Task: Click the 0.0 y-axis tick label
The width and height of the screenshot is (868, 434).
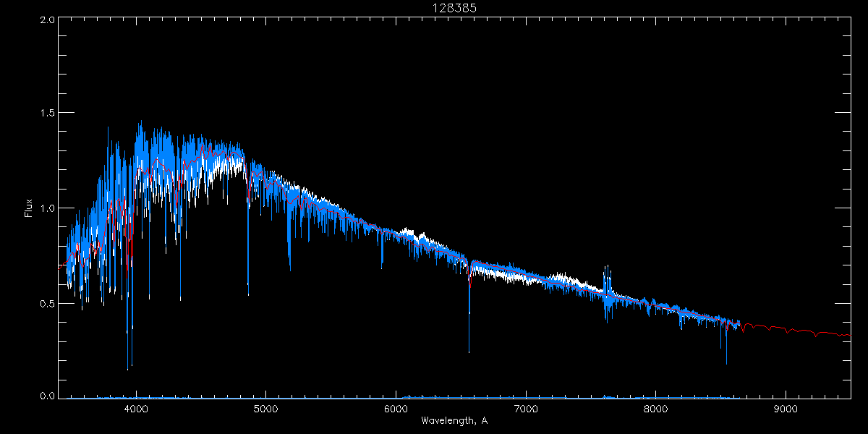Action: [x=46, y=396]
